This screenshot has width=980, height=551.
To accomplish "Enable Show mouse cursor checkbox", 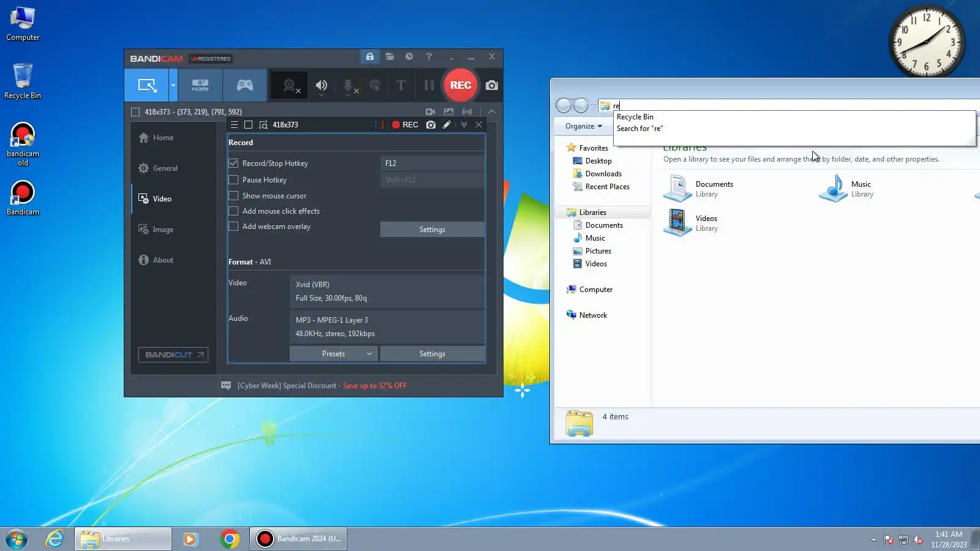I will tap(233, 196).
